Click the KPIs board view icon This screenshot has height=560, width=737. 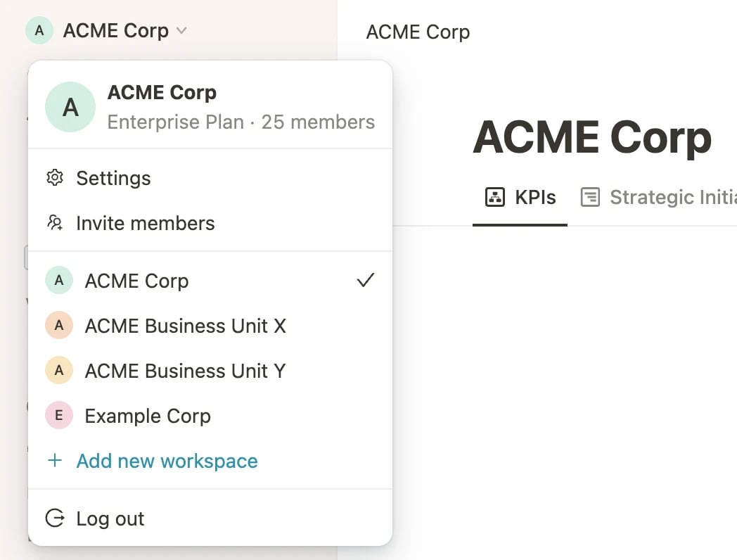[x=495, y=197]
